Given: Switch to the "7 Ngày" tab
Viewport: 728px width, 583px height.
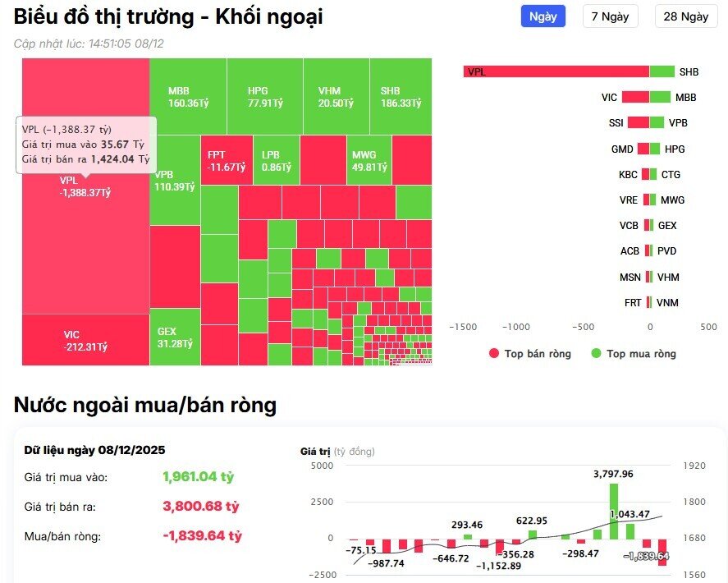Looking at the screenshot, I should pos(609,16).
